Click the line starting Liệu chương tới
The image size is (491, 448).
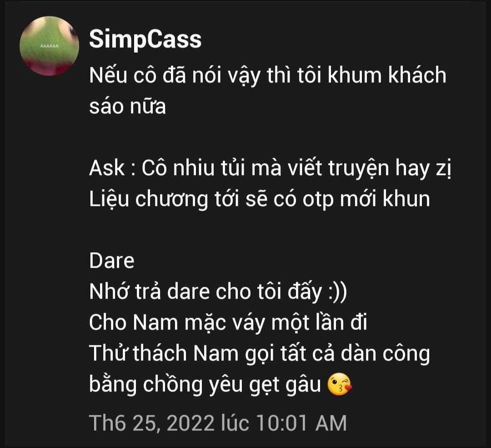[260, 199]
